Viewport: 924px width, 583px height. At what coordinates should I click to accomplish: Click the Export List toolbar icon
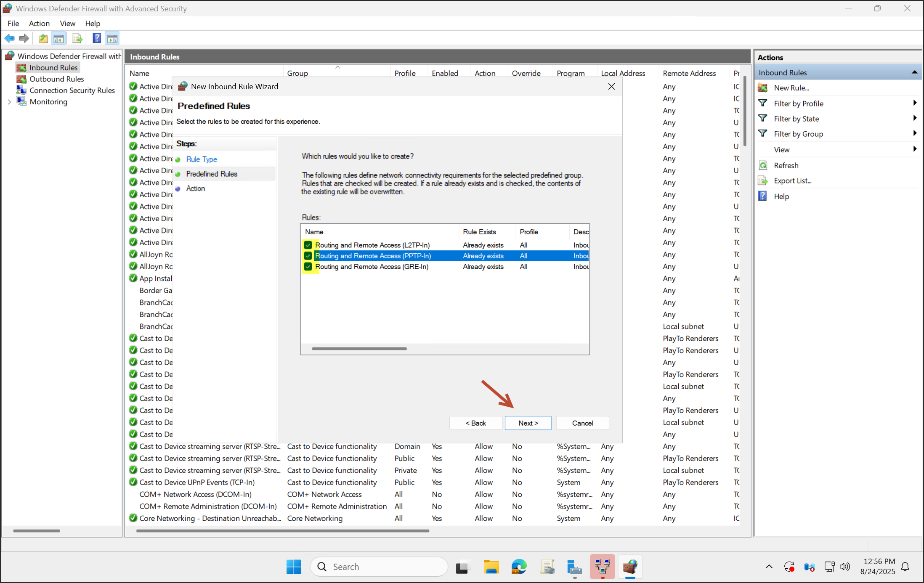[x=77, y=38]
